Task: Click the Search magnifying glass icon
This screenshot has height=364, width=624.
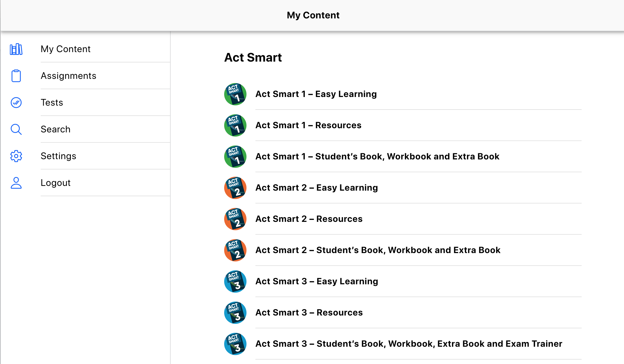Action: point(16,129)
